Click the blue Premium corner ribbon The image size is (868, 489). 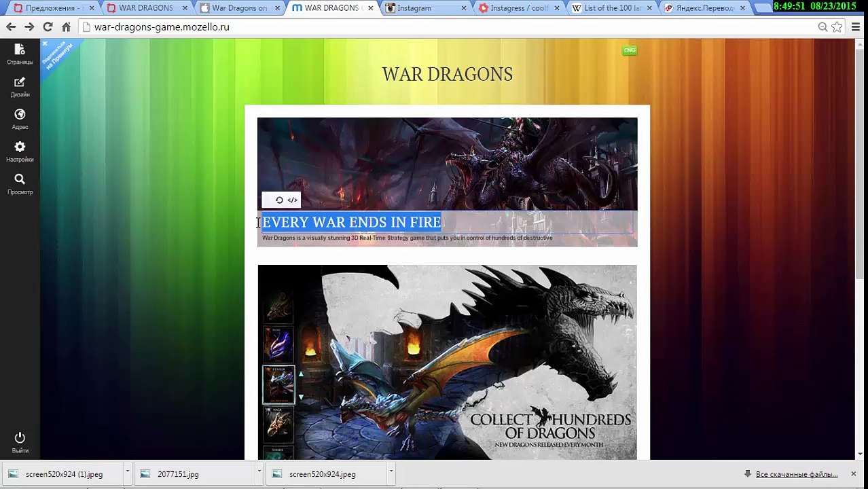(x=58, y=56)
